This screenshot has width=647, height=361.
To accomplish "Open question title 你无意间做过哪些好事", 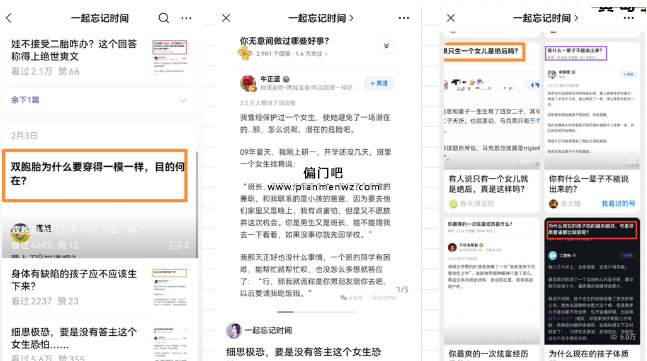I will (285, 41).
